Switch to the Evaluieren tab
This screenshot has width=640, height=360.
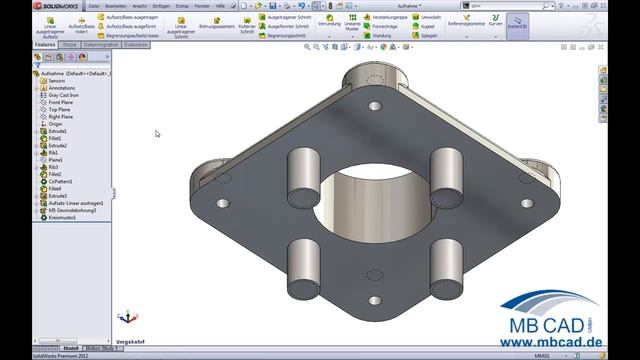(136, 44)
